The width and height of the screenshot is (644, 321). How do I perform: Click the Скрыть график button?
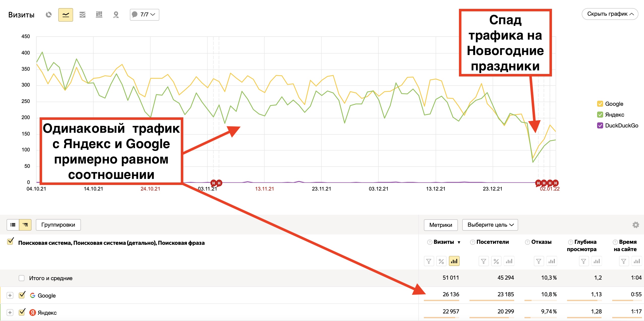(x=610, y=14)
